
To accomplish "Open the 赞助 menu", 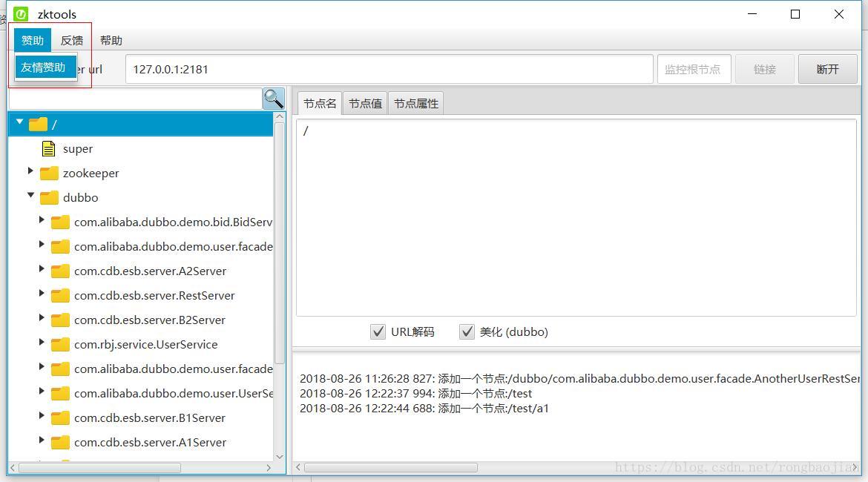I will click(x=33, y=40).
